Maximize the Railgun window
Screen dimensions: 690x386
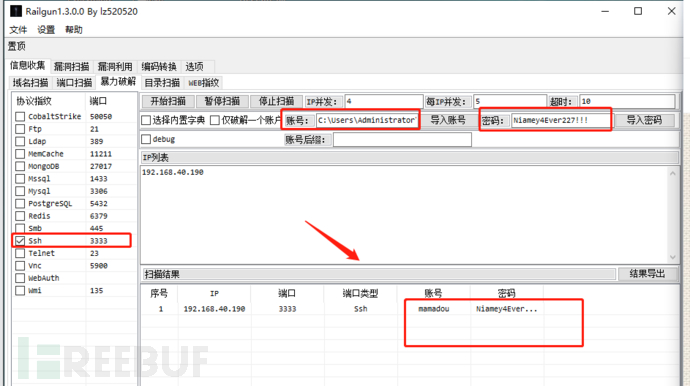click(x=638, y=11)
